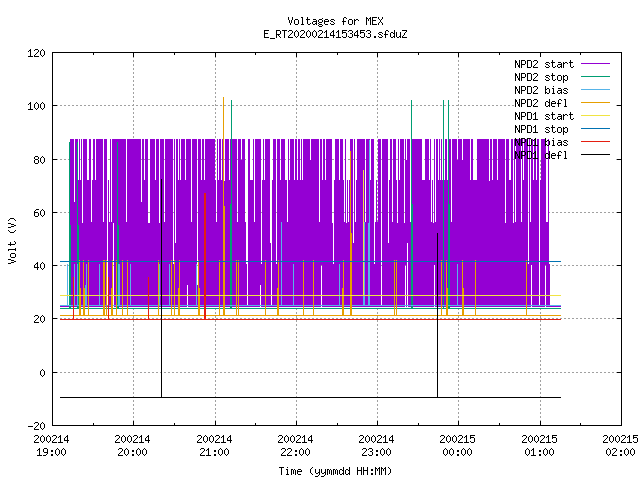Click the x-axis tick 200214 22:00
640x480 pixels.
click(296, 446)
